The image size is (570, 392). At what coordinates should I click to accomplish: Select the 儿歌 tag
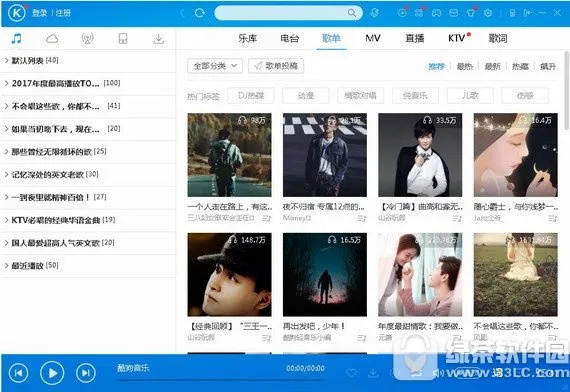[x=470, y=96]
